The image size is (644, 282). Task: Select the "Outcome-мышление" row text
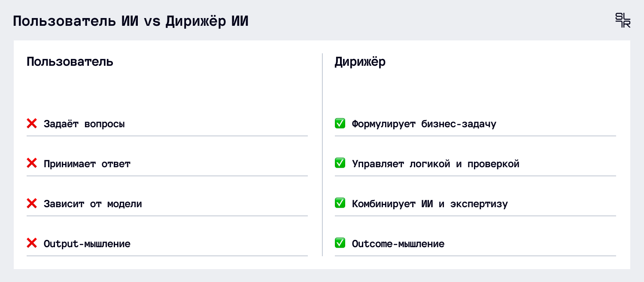pos(398,244)
